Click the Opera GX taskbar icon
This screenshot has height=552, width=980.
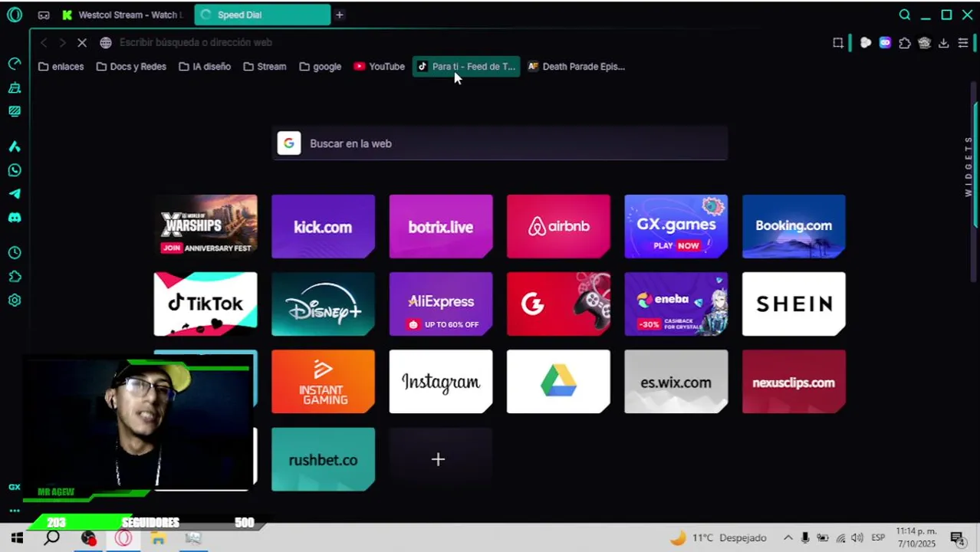tap(123, 538)
